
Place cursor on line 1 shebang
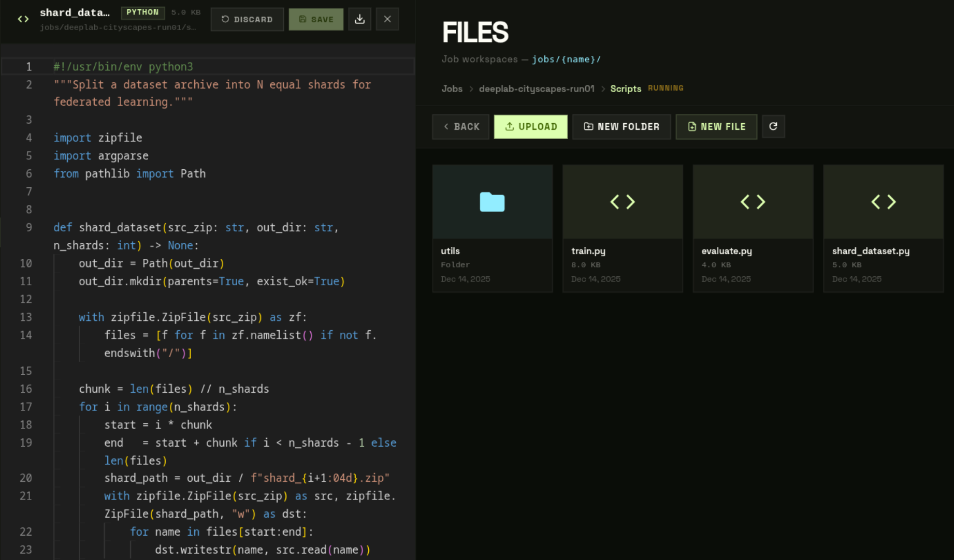tap(123, 67)
